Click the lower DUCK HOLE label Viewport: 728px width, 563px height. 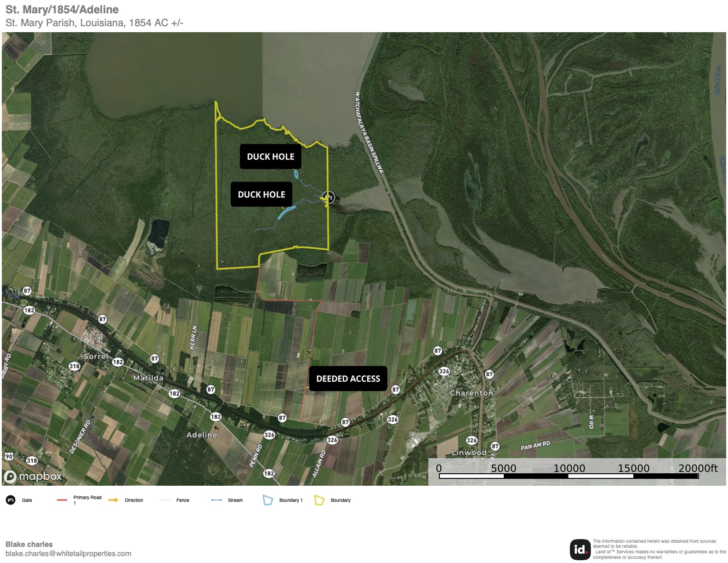coord(261,194)
